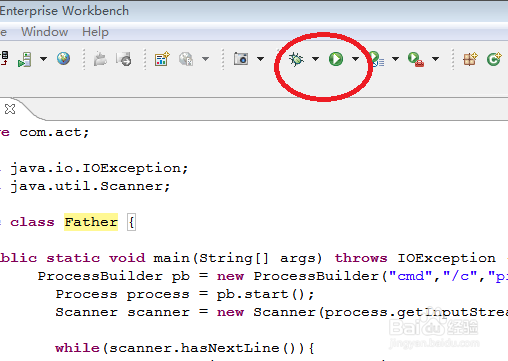
Task: Close the editor tab with X
Action: (10, 109)
